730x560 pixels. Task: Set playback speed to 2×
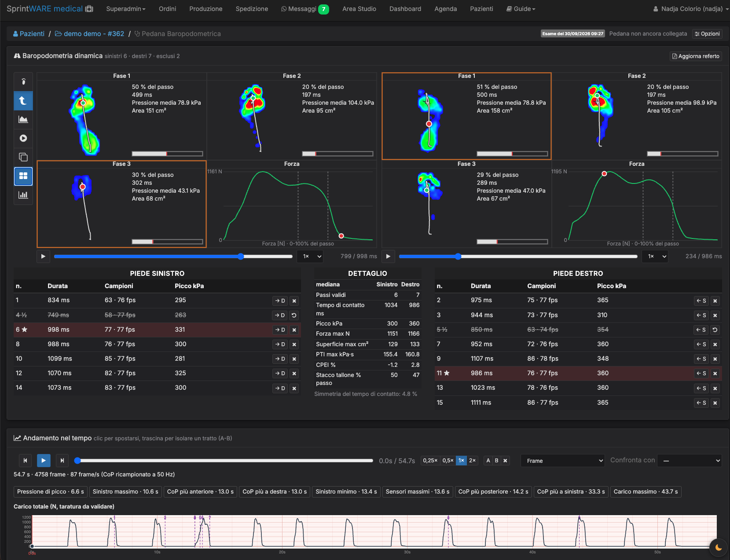click(472, 461)
